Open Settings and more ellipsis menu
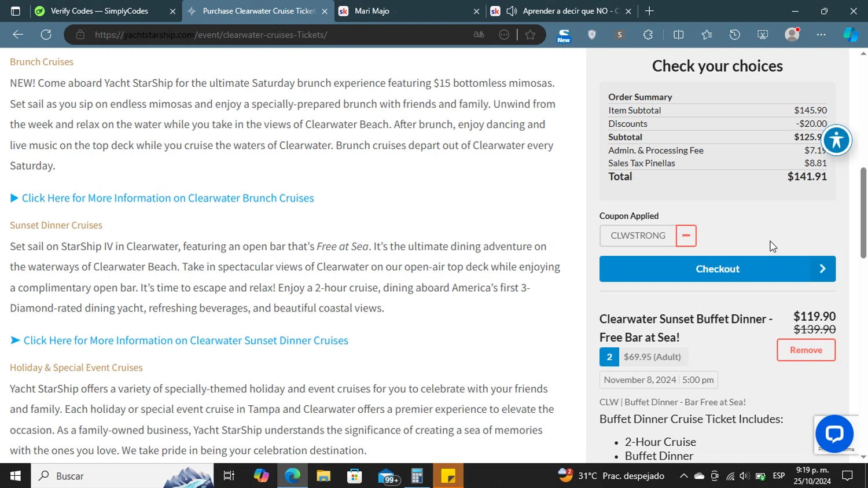The image size is (868, 488). [821, 35]
